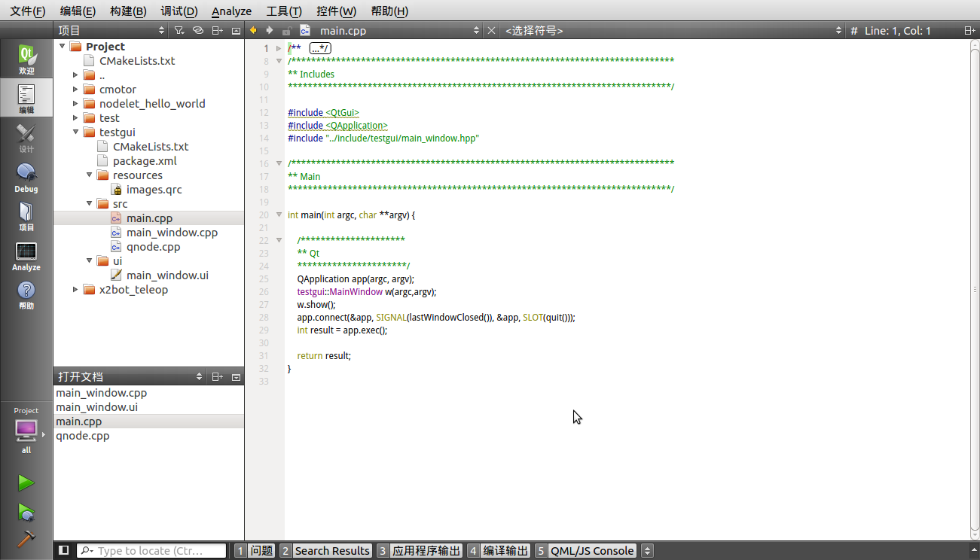This screenshot has height=560, width=980.
Task: Split the project panel
Action: coord(217,31)
